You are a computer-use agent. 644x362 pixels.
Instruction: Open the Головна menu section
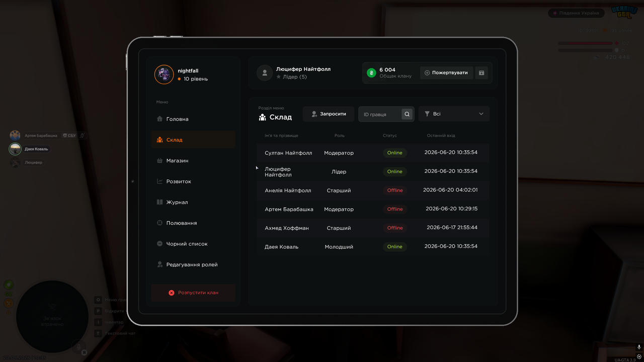coord(193,119)
